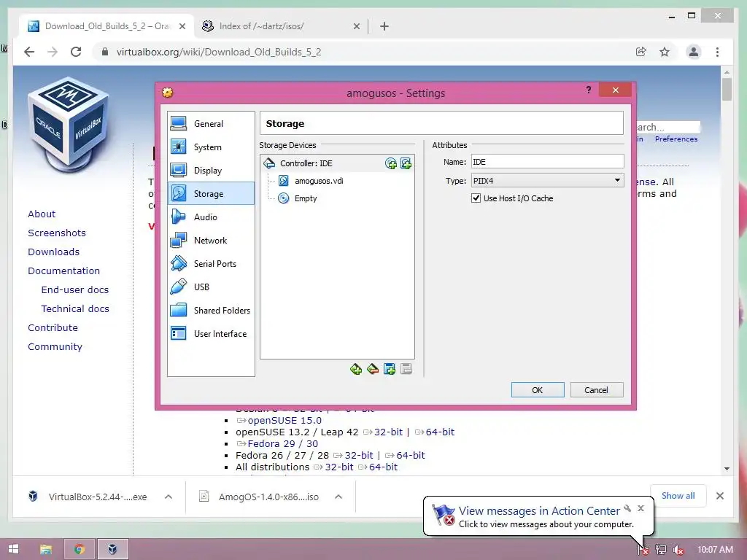The width and height of the screenshot is (747, 560).
Task: Open the controller Type PIIX4 dropdown
Action: click(x=547, y=181)
